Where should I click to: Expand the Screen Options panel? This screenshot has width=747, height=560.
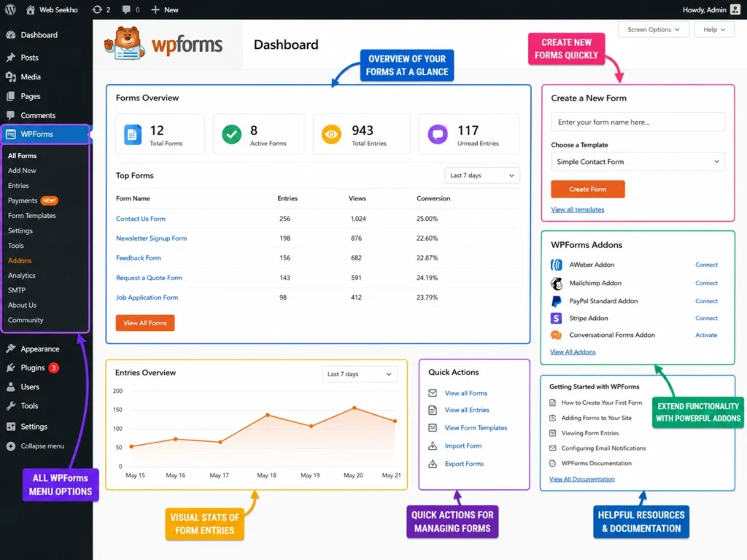pos(653,29)
